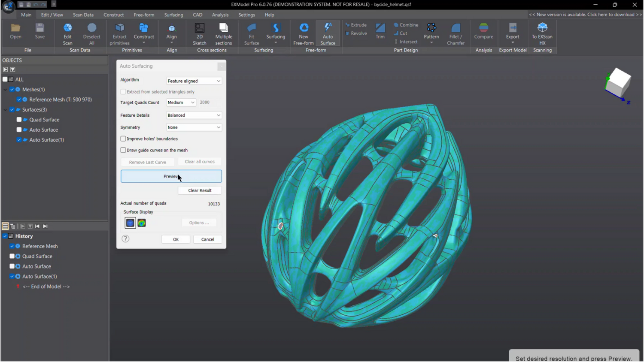Click the orientation view cube
The width and height of the screenshot is (644, 362).
click(x=619, y=83)
